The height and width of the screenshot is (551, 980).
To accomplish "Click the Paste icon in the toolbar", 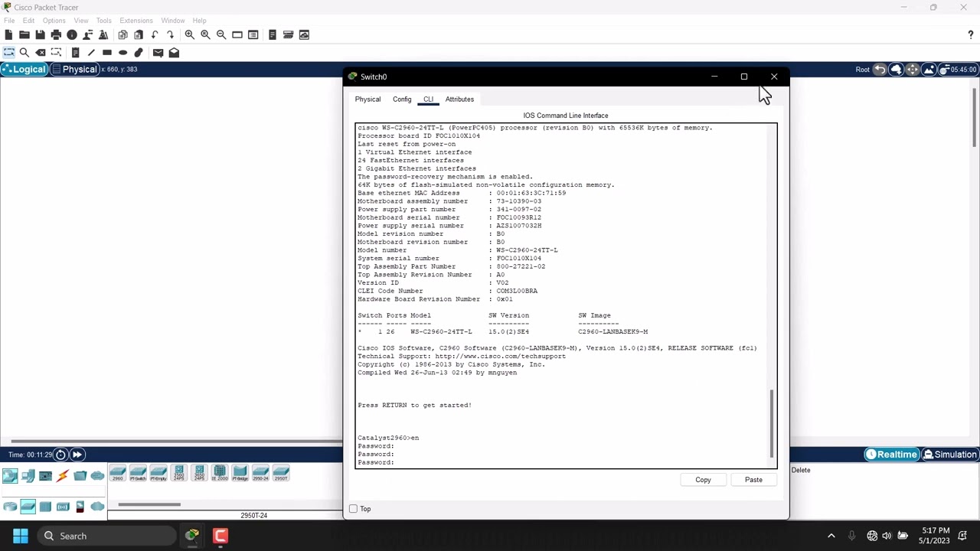I will [x=139, y=34].
